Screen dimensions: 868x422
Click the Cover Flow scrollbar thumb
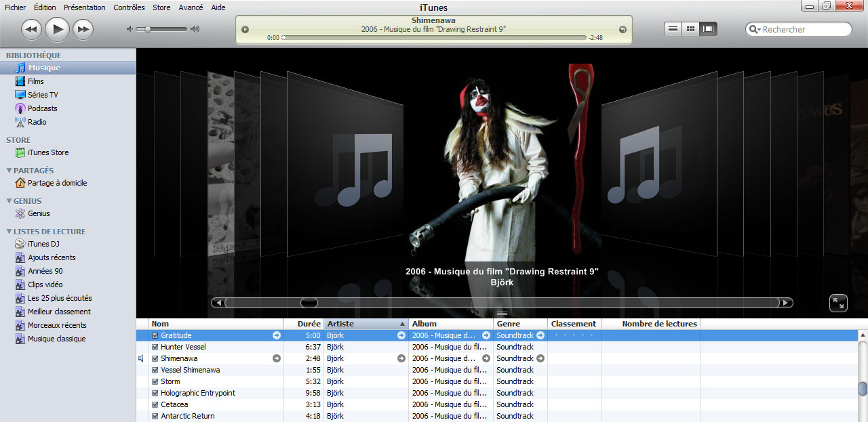[309, 303]
